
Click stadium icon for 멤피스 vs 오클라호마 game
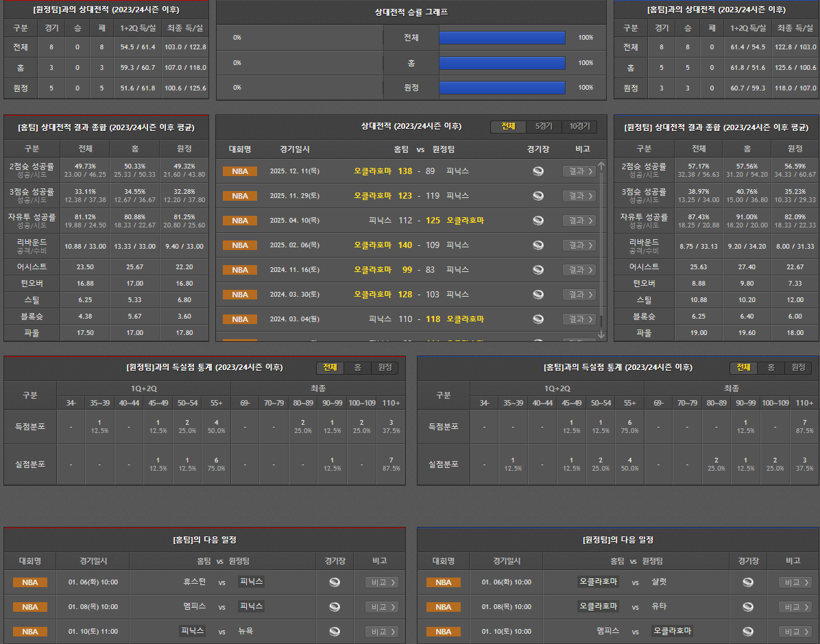coord(748,632)
